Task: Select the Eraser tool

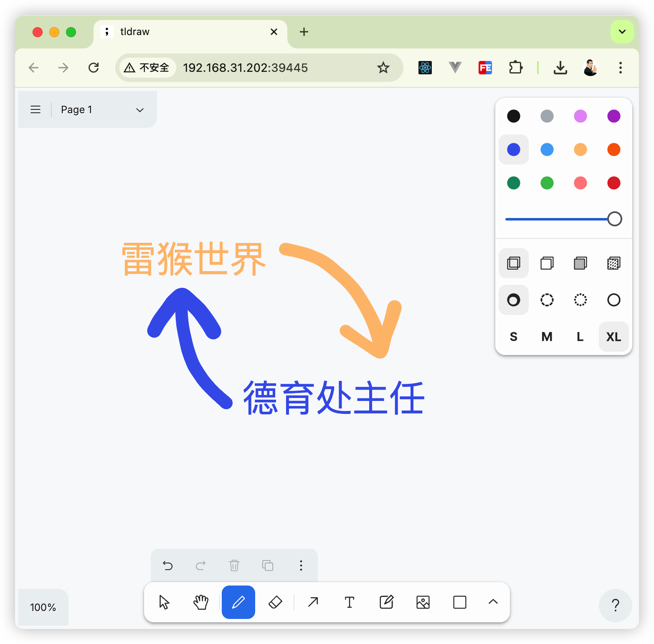Action: [x=275, y=602]
